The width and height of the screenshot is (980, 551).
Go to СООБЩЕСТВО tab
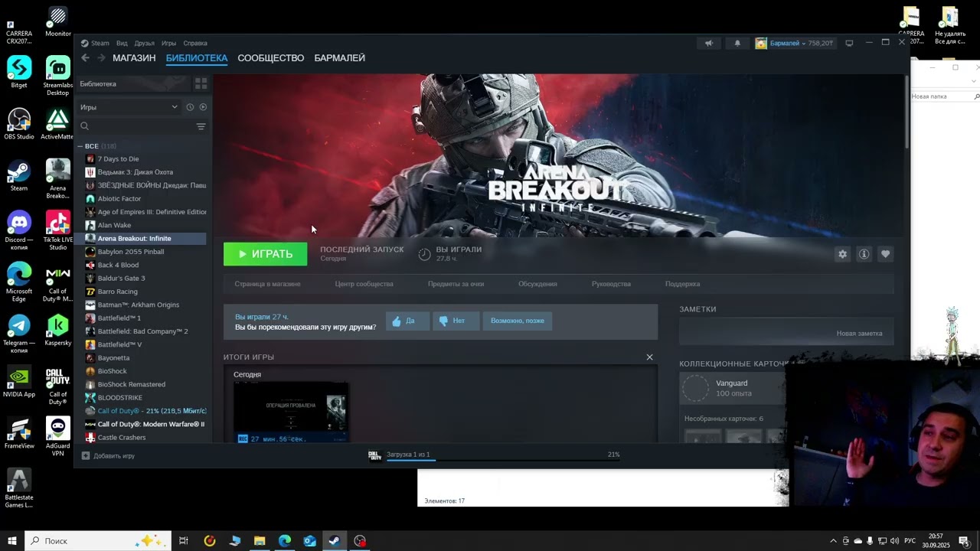[x=270, y=58]
